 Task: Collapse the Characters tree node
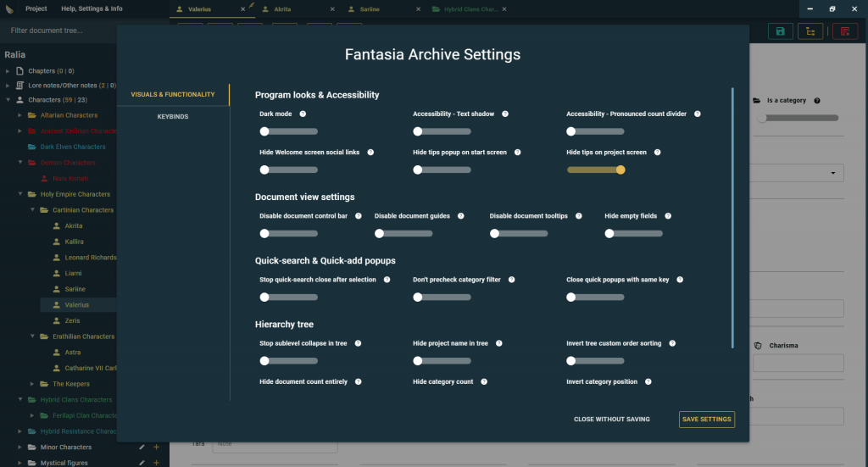click(x=8, y=100)
